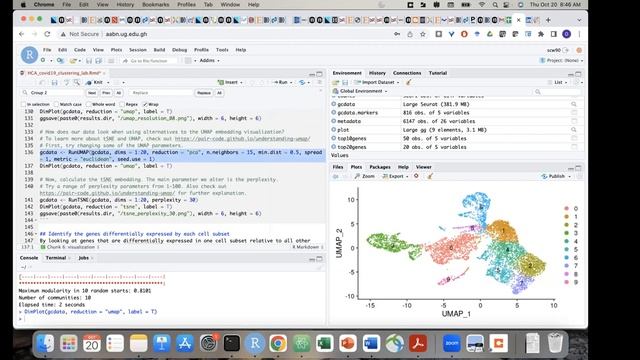View gcdata.markers as table icon

pyautogui.click(x=574, y=113)
